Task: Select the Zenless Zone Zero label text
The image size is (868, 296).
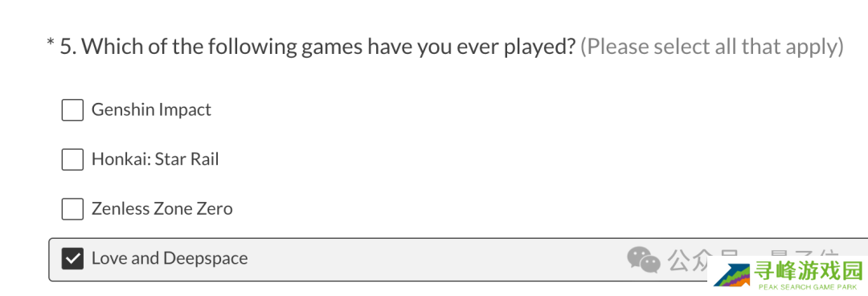Action: pos(162,209)
